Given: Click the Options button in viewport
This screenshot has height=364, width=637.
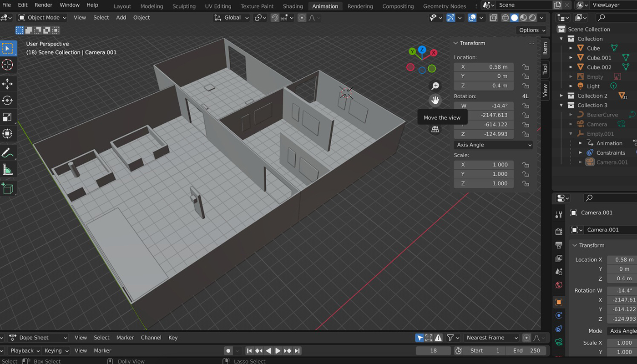Looking at the screenshot, I should pyautogui.click(x=532, y=30).
